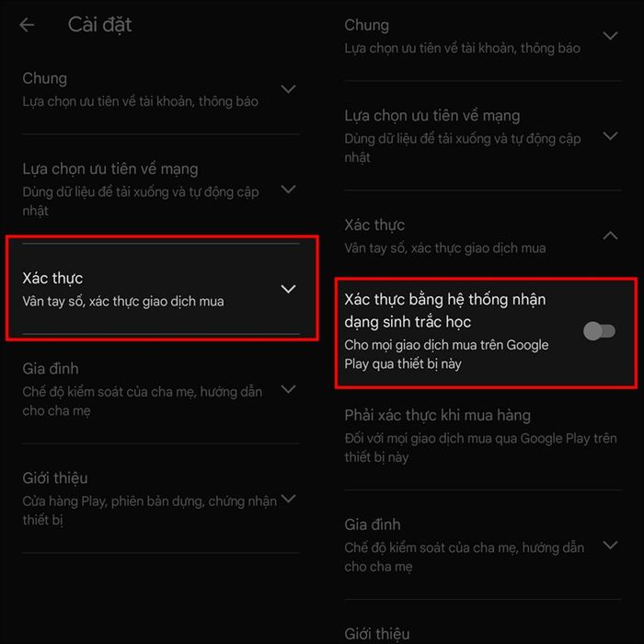The width and height of the screenshot is (644, 644).
Task: Collapse Xác thực with the up chevron
Action: click(610, 236)
